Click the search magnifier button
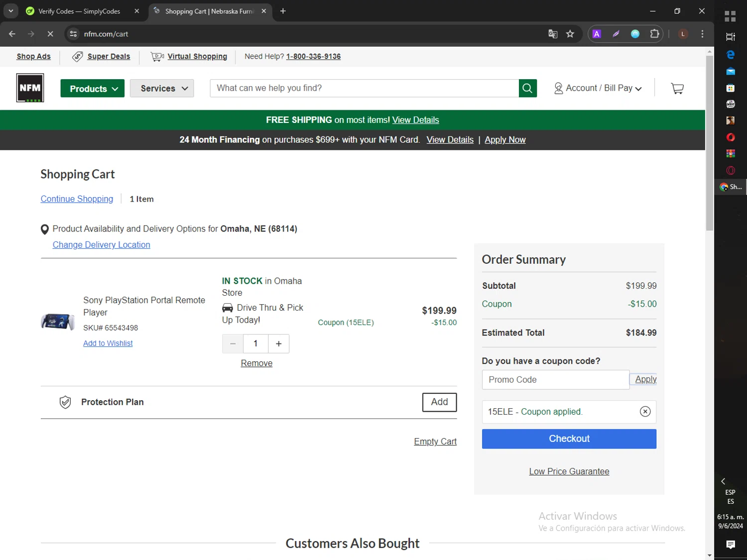The width and height of the screenshot is (747, 560). click(527, 88)
